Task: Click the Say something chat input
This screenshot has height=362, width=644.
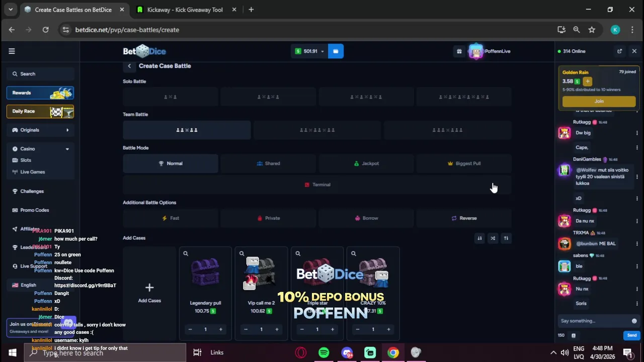Action: (594, 321)
